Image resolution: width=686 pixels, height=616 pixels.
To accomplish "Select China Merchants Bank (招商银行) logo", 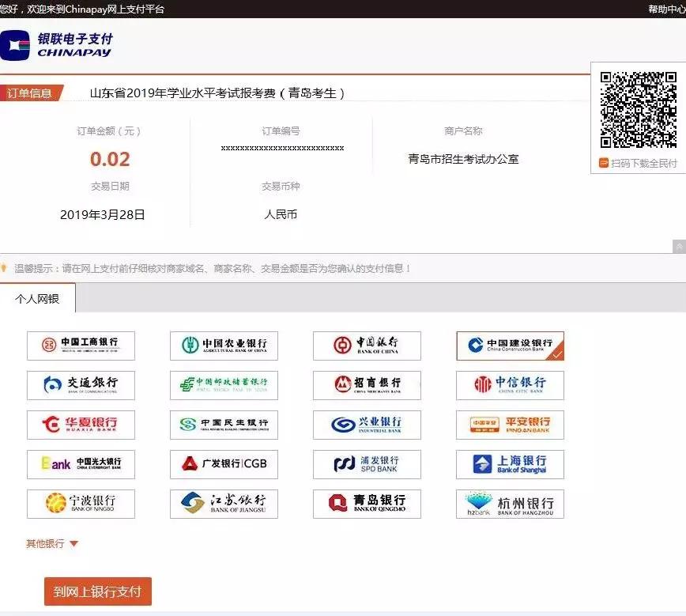I will pyautogui.click(x=367, y=385).
